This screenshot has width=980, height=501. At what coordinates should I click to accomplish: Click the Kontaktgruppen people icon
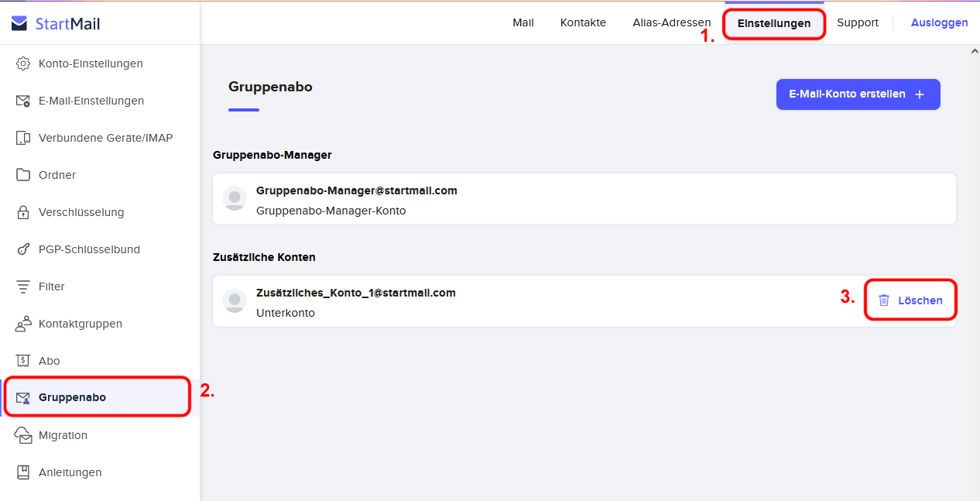pos(23,324)
